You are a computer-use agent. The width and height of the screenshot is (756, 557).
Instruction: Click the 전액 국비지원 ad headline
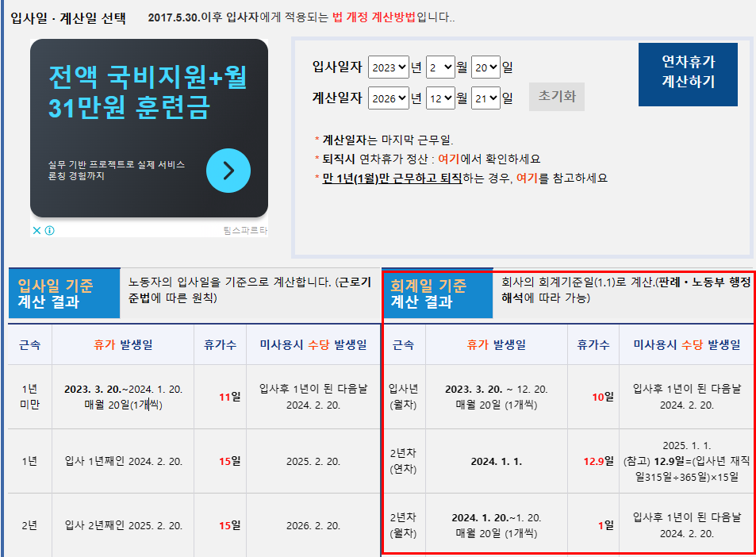(x=148, y=92)
